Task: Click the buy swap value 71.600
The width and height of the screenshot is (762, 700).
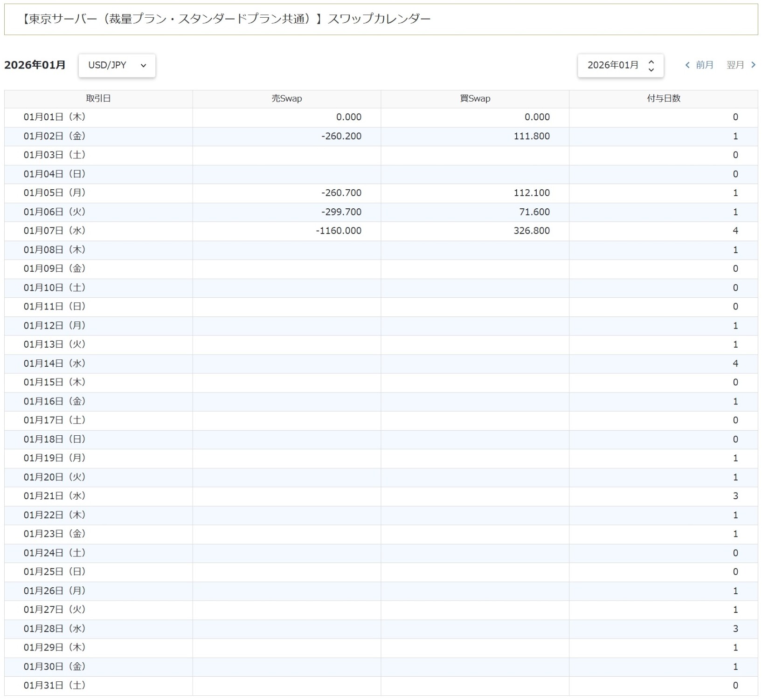Action: click(x=534, y=212)
